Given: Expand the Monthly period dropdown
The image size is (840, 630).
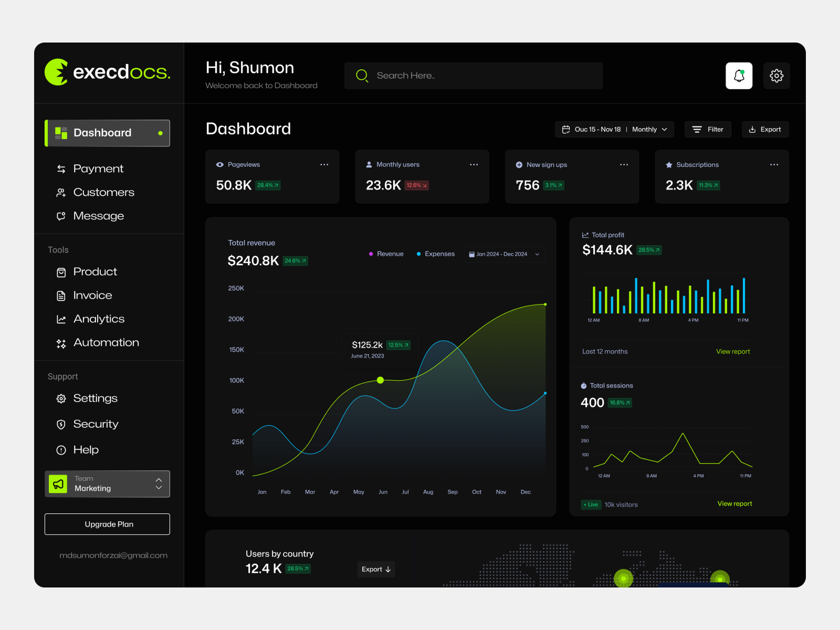Looking at the screenshot, I should [x=649, y=130].
